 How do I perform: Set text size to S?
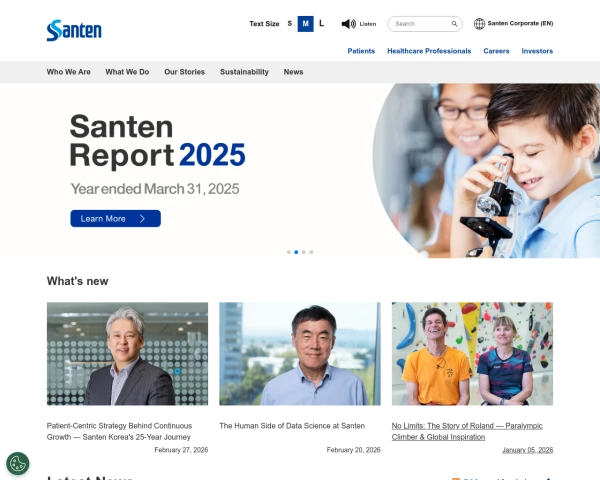[x=290, y=24]
